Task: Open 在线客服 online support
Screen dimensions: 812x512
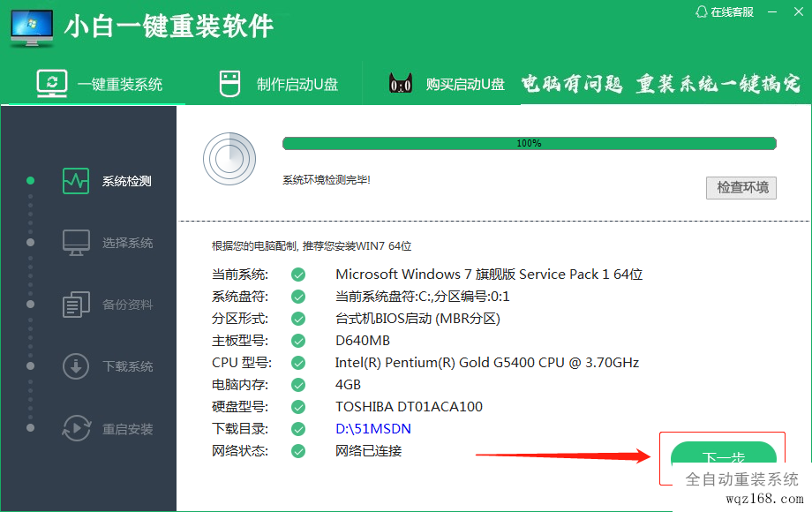Action: [725, 11]
